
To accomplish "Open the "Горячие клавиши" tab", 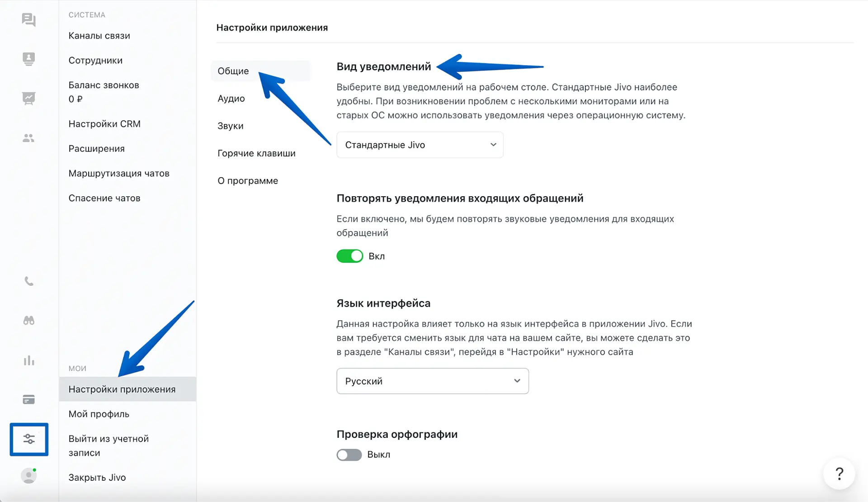I will [x=256, y=153].
